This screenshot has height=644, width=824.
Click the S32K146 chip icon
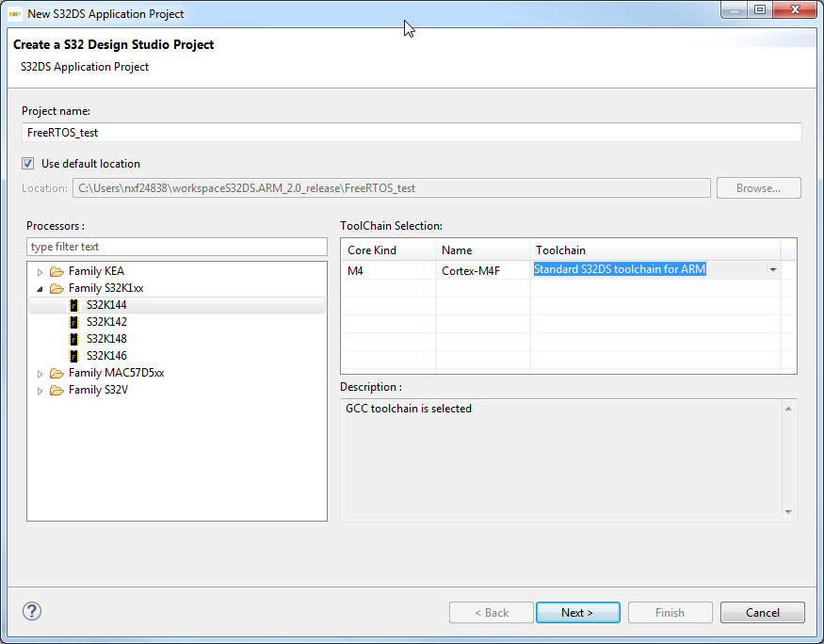[x=74, y=356]
